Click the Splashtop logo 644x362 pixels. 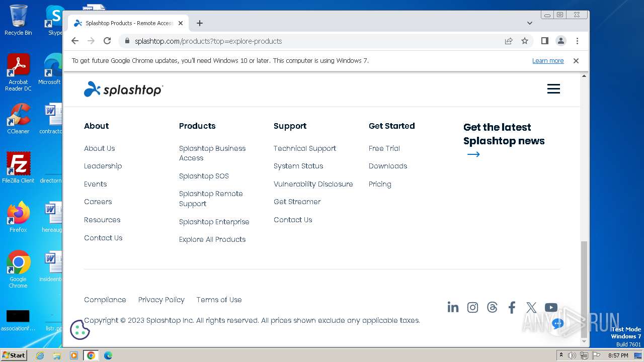coord(123,89)
